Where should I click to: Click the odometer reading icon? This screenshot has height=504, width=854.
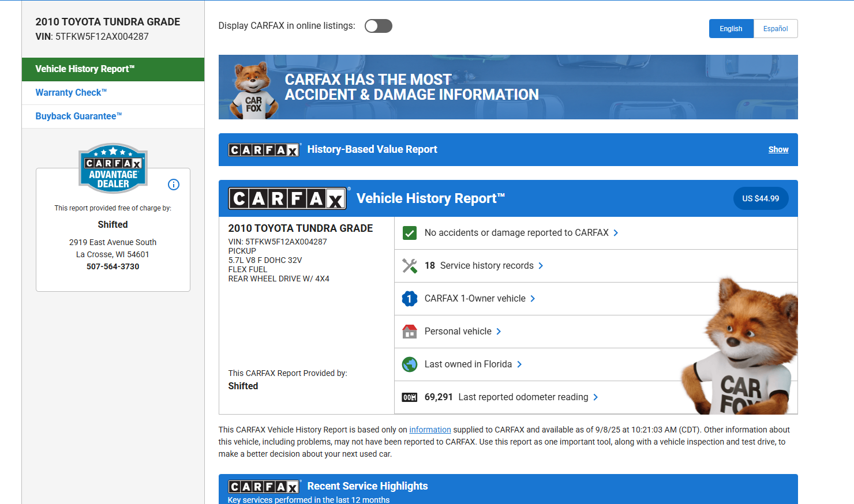coord(410,397)
